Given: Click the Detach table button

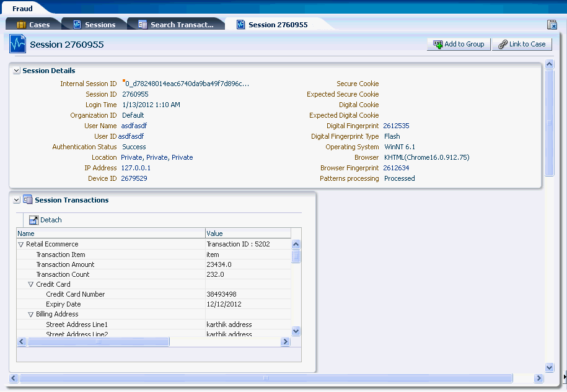Looking at the screenshot, I should pos(45,220).
